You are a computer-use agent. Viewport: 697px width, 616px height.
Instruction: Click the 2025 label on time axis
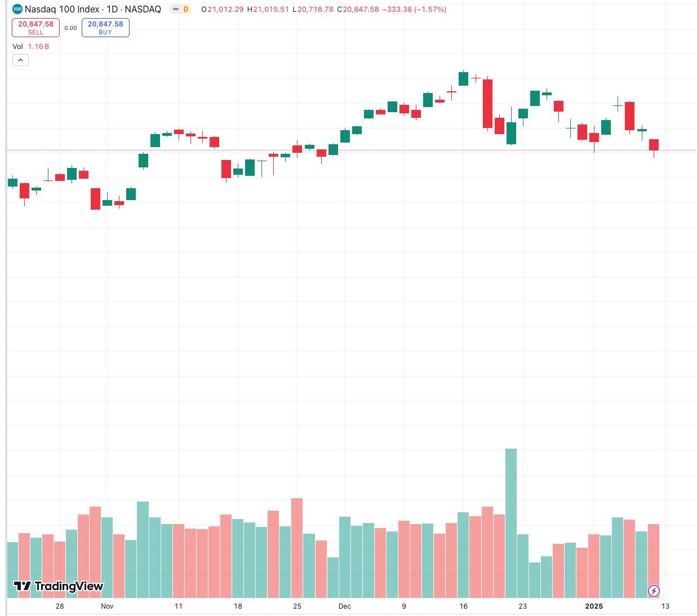594,606
